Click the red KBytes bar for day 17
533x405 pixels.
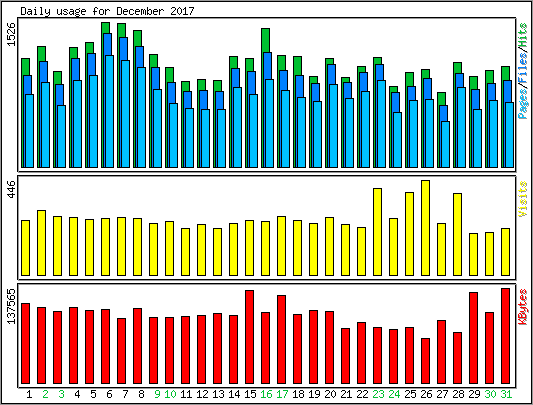point(281,339)
